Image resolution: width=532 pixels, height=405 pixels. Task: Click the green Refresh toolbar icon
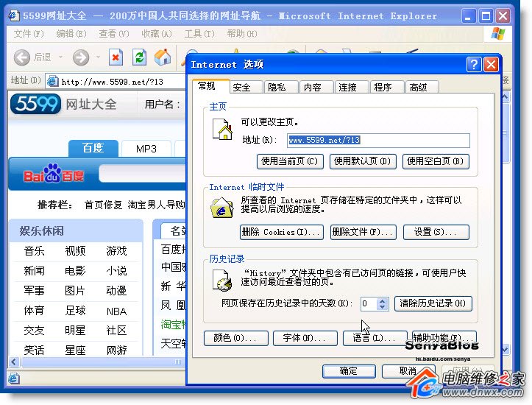tap(139, 57)
